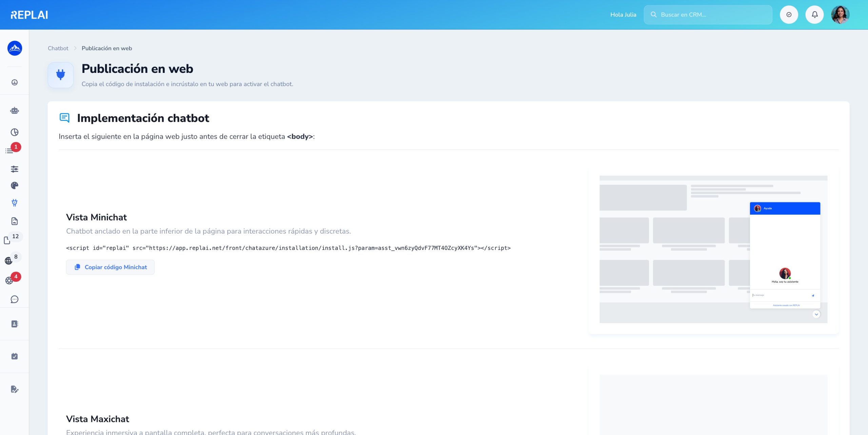Click the Vista Maxichat heading
Screen dimensions: 868x435
coord(98,419)
